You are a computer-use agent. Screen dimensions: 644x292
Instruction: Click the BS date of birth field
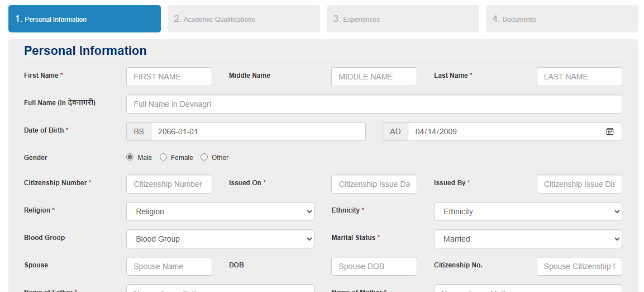click(257, 131)
